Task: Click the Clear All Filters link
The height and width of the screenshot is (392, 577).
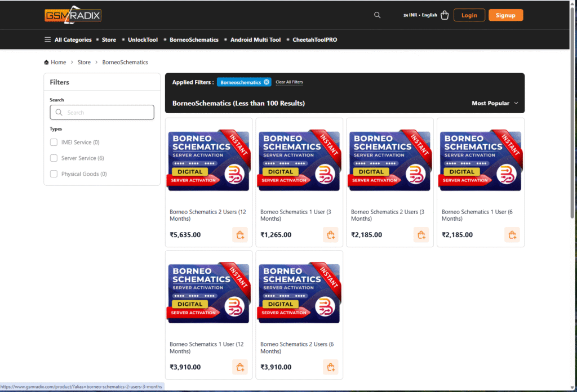Action: 289,82
